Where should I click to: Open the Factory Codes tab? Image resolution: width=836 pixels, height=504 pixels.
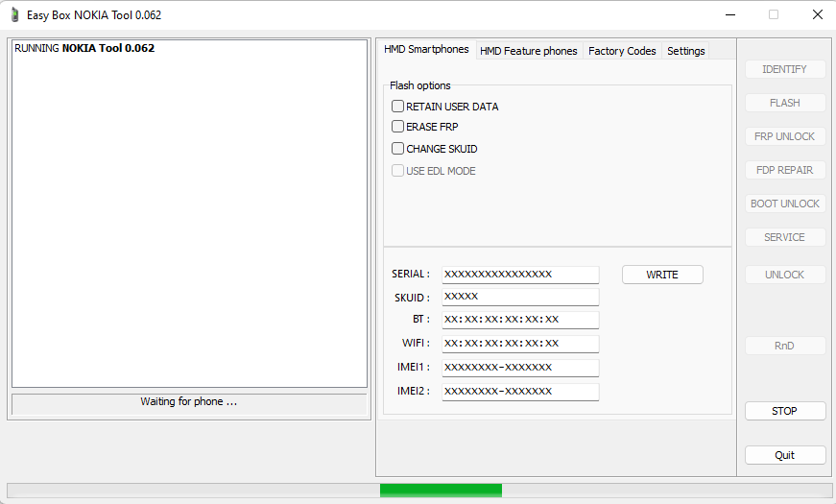click(622, 51)
